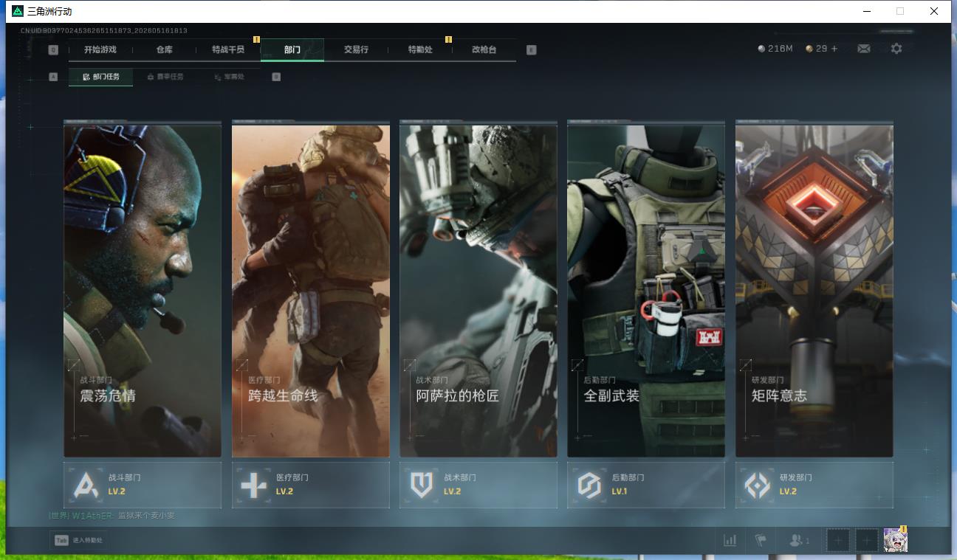This screenshot has width=957, height=560.
Task: Switch to the 特勤处 tab
Action: (x=420, y=49)
